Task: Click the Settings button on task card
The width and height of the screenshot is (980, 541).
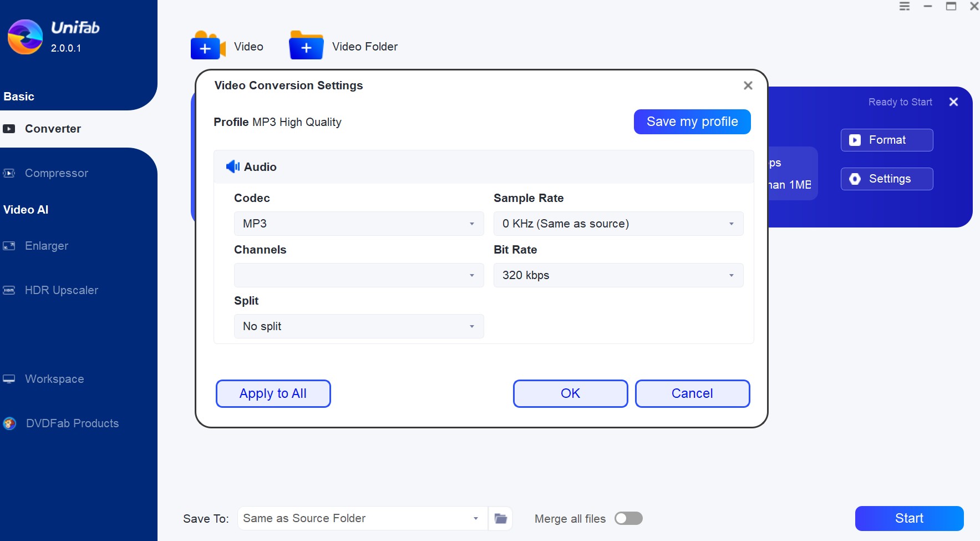Action: click(x=887, y=179)
